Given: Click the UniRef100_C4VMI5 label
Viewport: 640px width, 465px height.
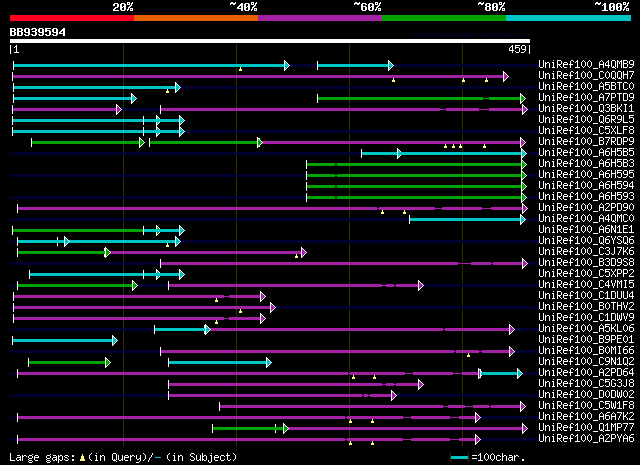Looking at the screenshot, I should (x=586, y=285).
